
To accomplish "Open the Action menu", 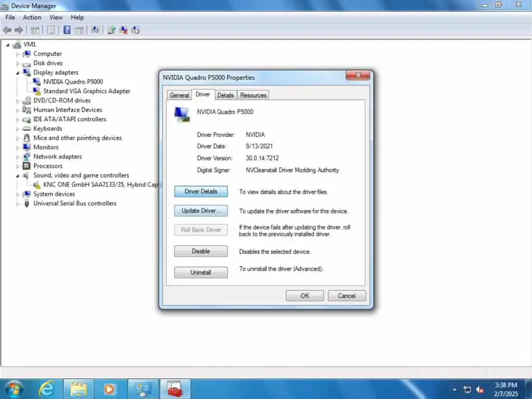I will [32, 17].
